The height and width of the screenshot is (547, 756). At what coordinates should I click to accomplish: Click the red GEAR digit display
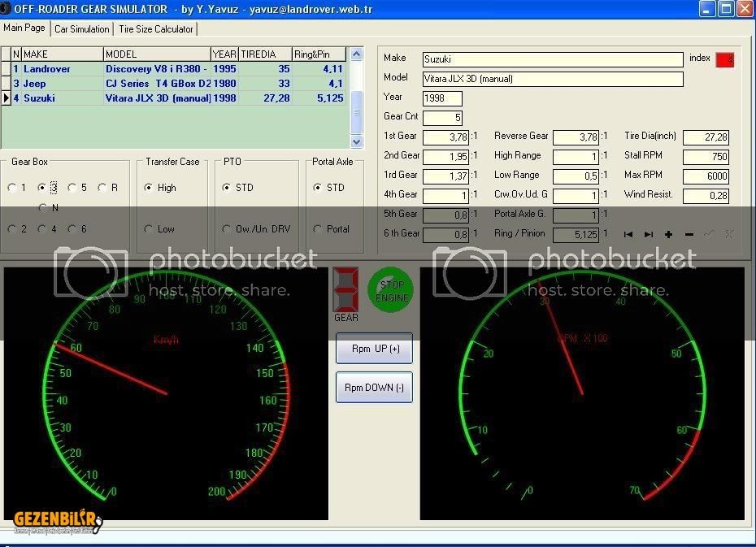click(x=345, y=289)
